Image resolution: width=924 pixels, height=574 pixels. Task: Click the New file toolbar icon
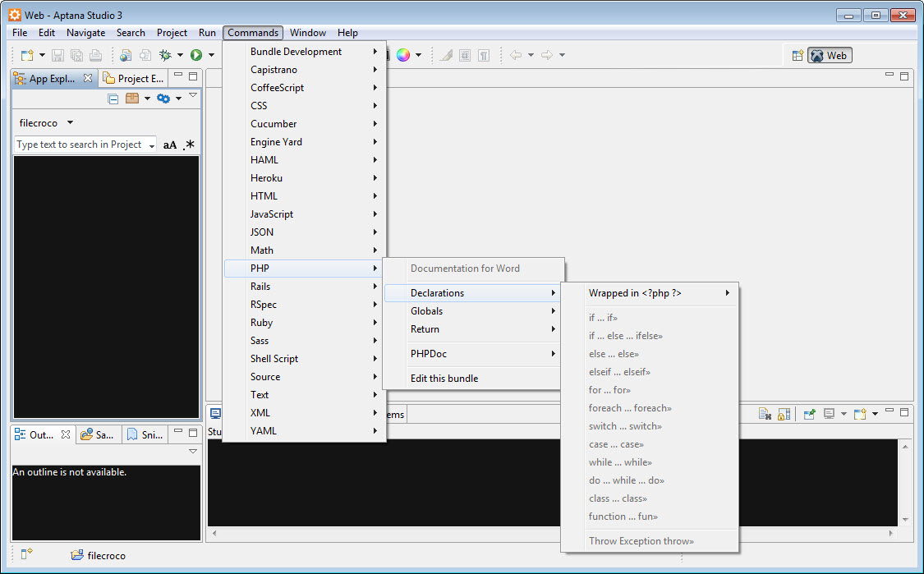[x=27, y=55]
